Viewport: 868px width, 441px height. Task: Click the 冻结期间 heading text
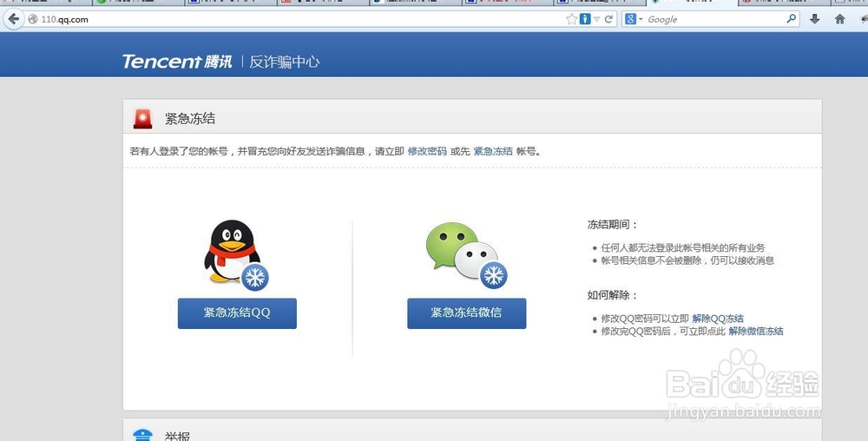pos(613,225)
